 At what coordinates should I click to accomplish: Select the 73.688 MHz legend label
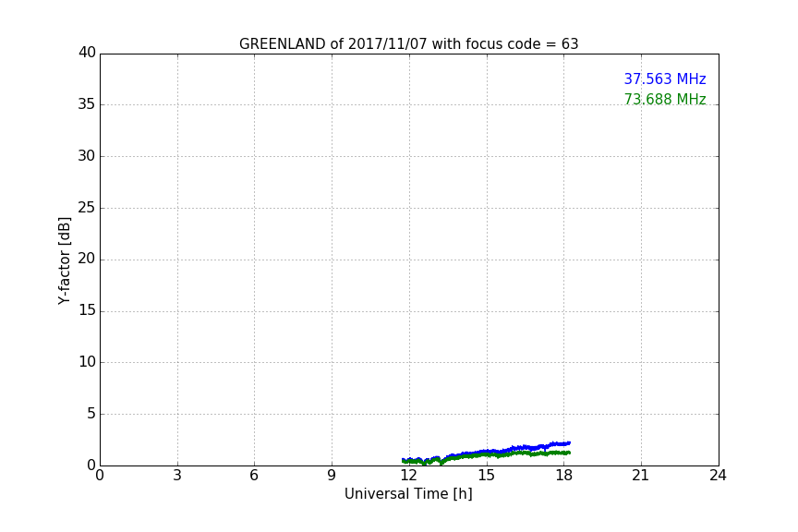coord(665,99)
